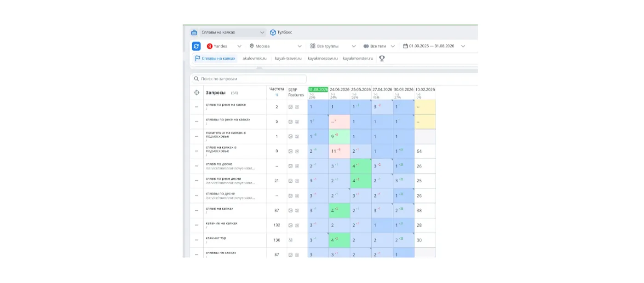Click frequency value 21 for сплав по реке десна

pos(276,181)
